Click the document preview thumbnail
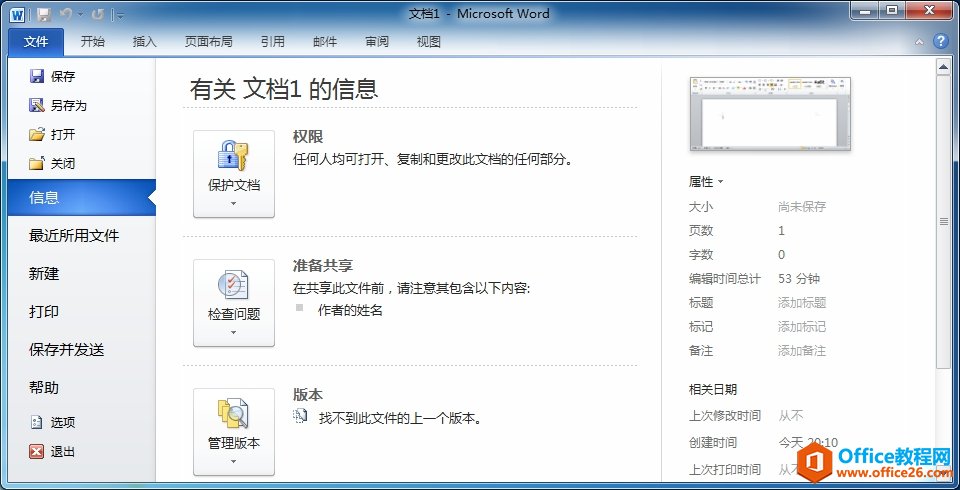This screenshot has height=490, width=960. (770, 114)
